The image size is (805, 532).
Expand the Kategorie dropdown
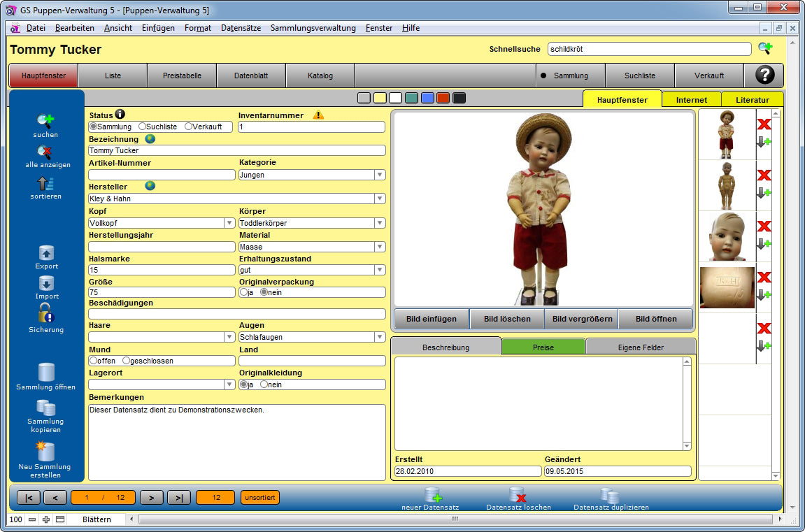380,175
